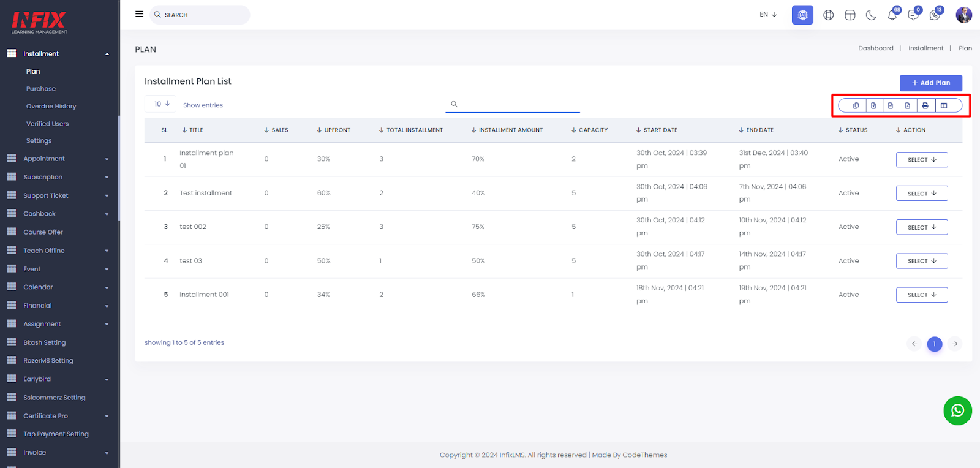Open Overdue History in the sidebar
The height and width of the screenshot is (468, 980).
point(51,106)
